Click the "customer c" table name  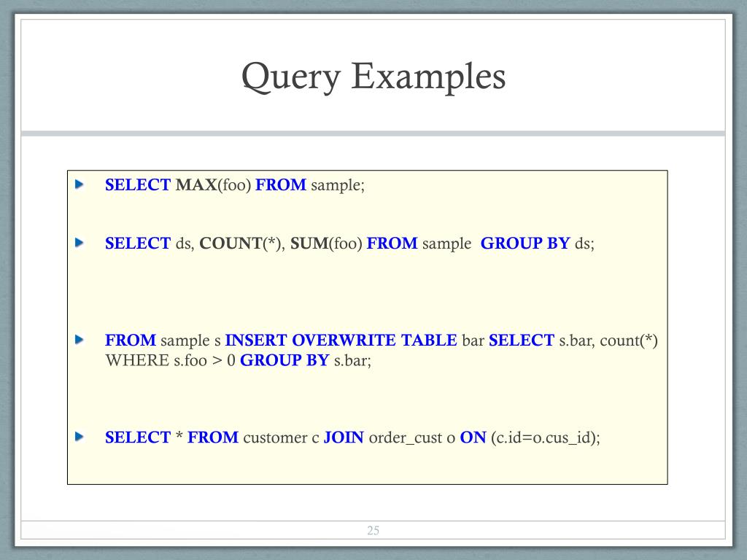[281, 437]
